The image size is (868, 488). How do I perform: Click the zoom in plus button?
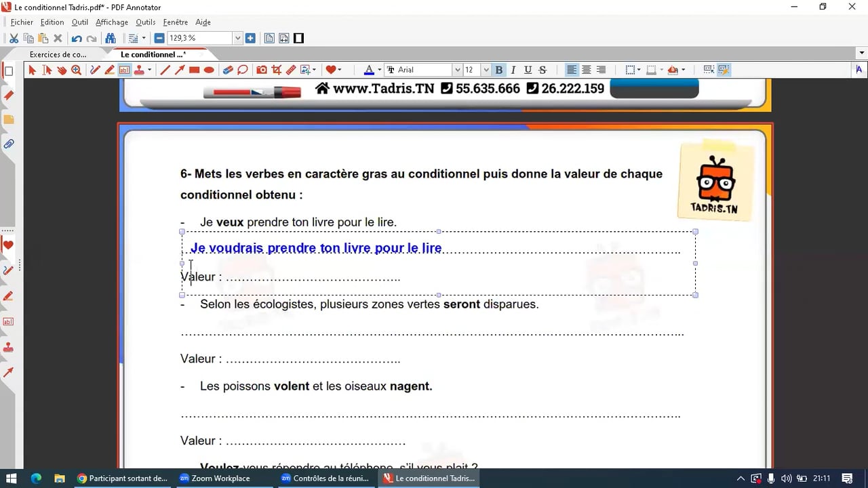point(250,39)
